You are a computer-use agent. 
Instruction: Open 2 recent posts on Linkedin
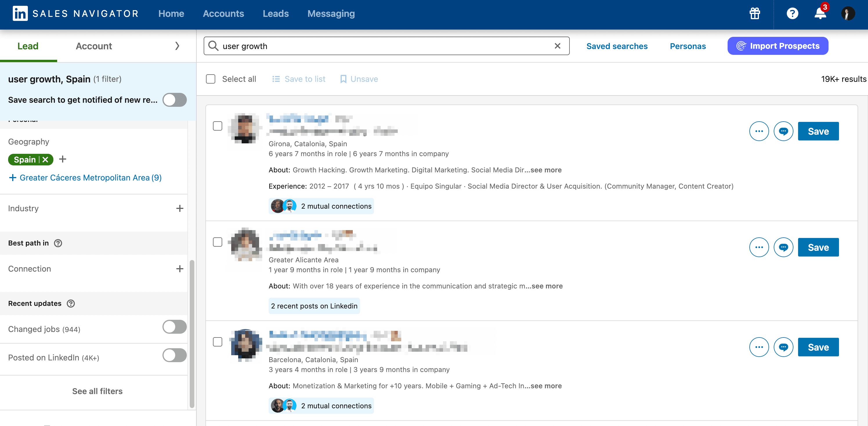point(314,306)
